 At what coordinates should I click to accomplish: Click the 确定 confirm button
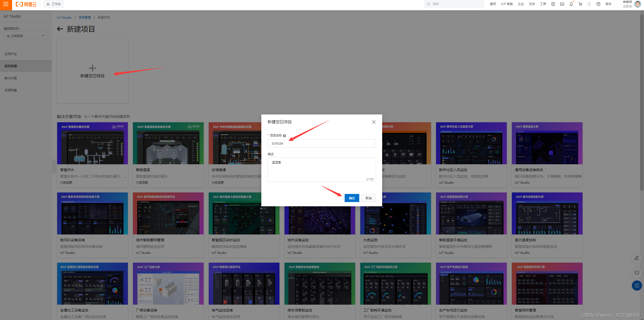pos(352,198)
